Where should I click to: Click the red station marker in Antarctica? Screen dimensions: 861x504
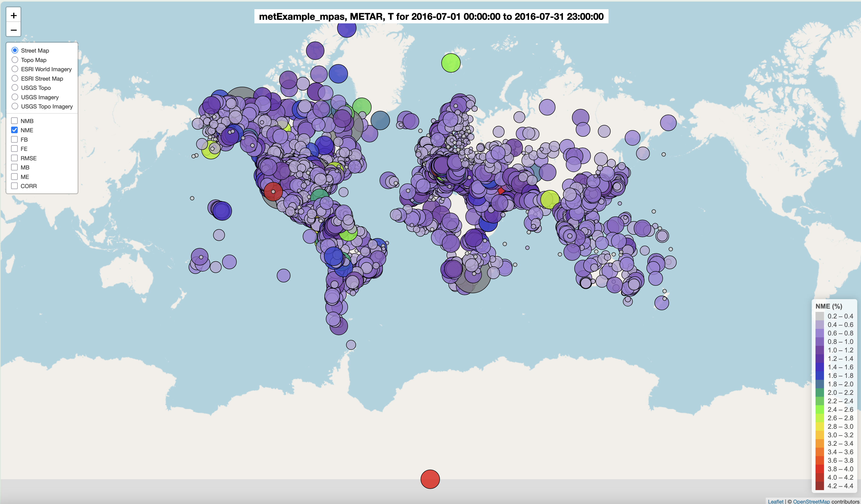tap(430, 479)
